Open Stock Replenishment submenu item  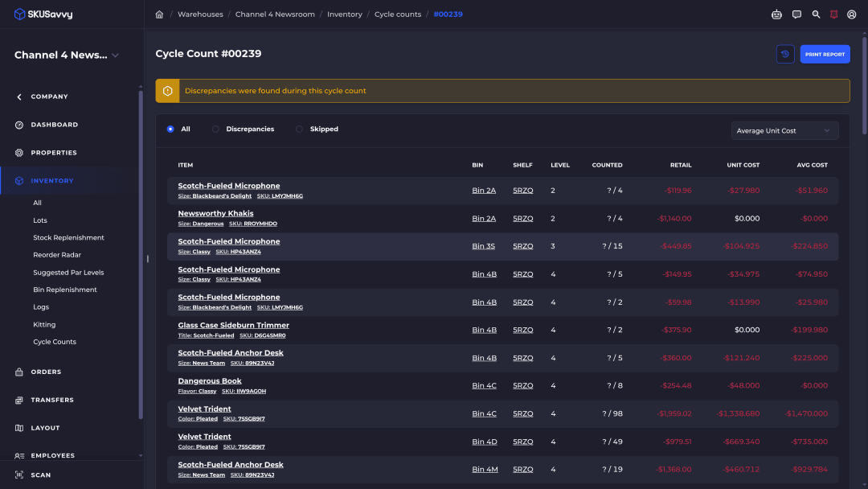[68, 237]
